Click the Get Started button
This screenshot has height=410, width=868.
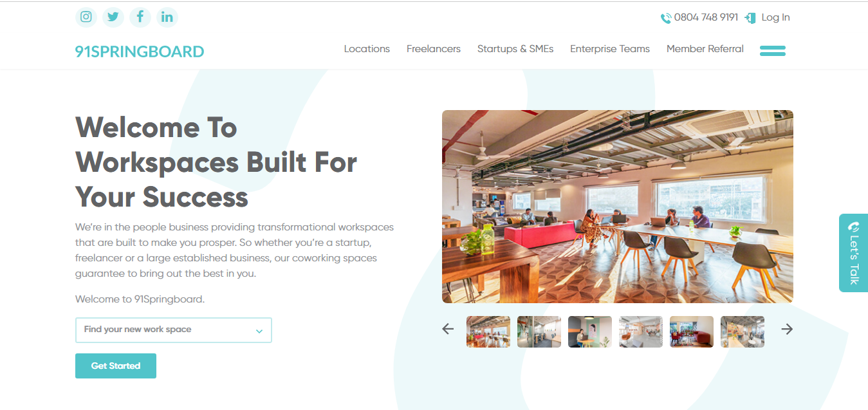[116, 366]
